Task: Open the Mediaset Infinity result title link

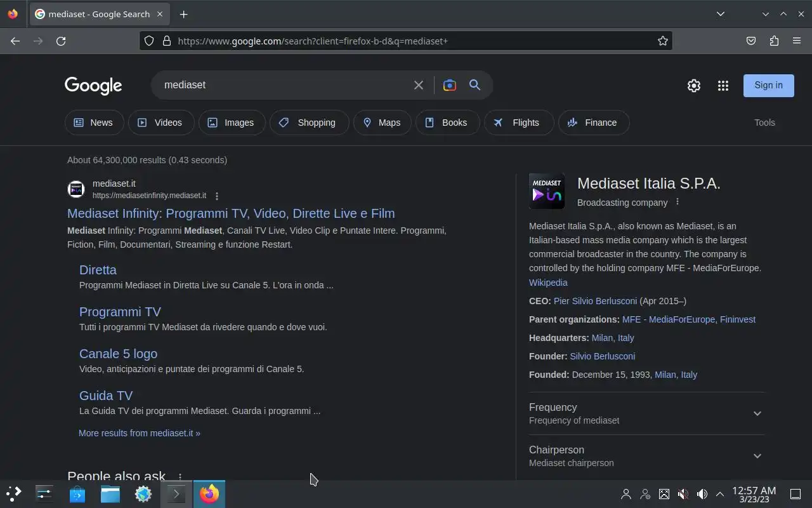Action: [x=231, y=213]
